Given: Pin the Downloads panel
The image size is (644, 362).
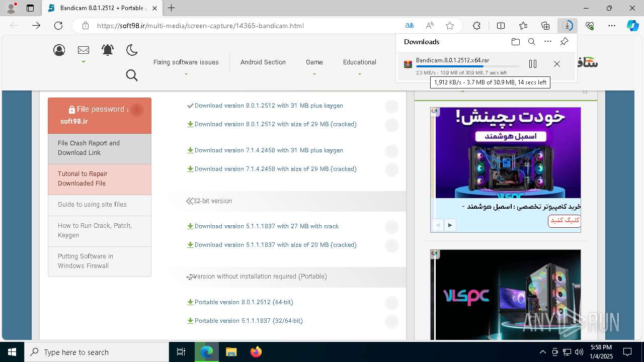Looking at the screenshot, I should coord(565,42).
